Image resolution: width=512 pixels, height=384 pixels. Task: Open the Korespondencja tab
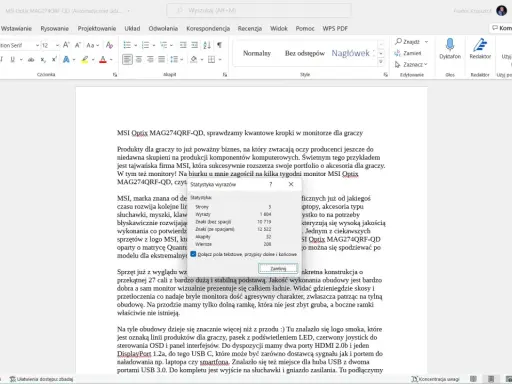pyautogui.click(x=208, y=29)
